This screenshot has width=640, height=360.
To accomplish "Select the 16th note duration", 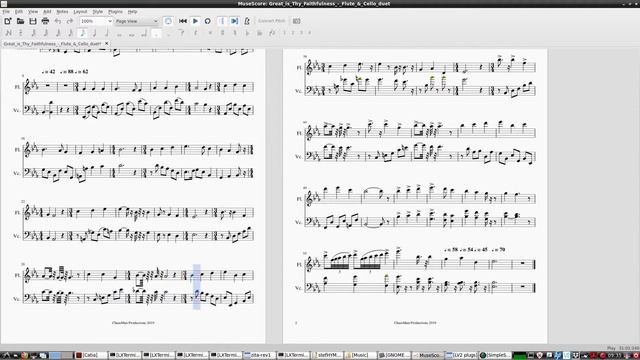I will (70, 33).
